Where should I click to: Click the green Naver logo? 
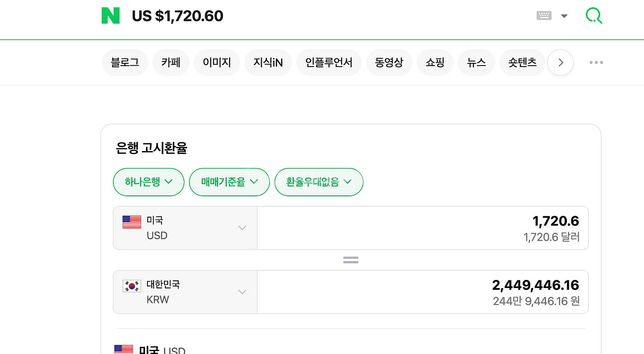[111, 16]
